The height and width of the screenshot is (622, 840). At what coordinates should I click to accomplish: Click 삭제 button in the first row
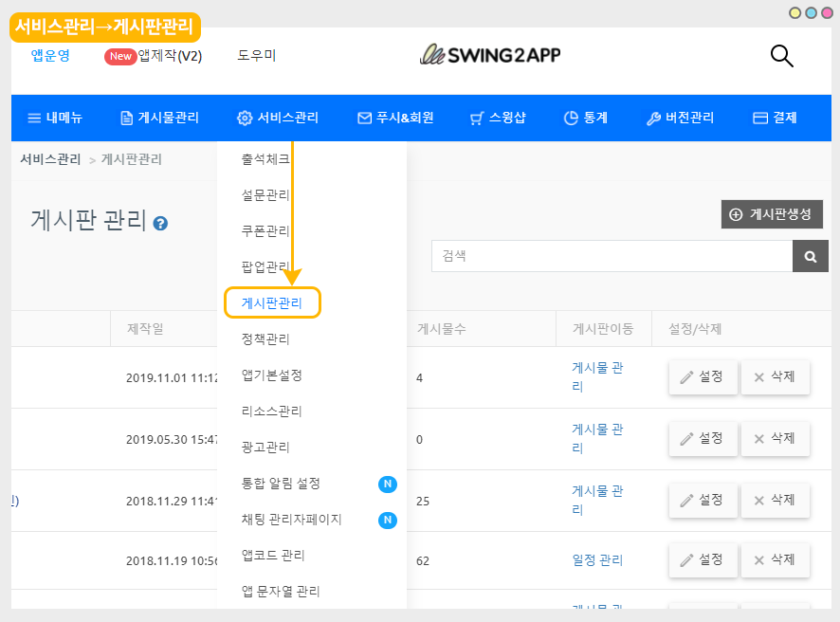[775, 376]
